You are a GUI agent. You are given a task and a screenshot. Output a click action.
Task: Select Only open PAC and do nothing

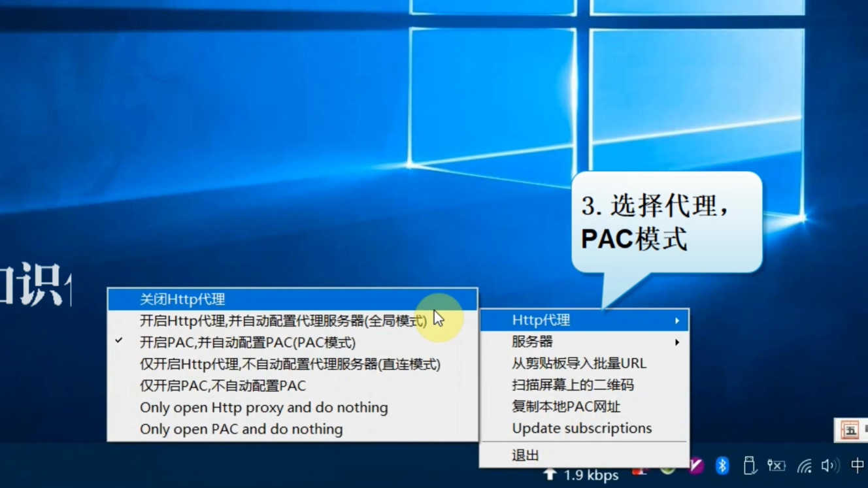click(241, 429)
